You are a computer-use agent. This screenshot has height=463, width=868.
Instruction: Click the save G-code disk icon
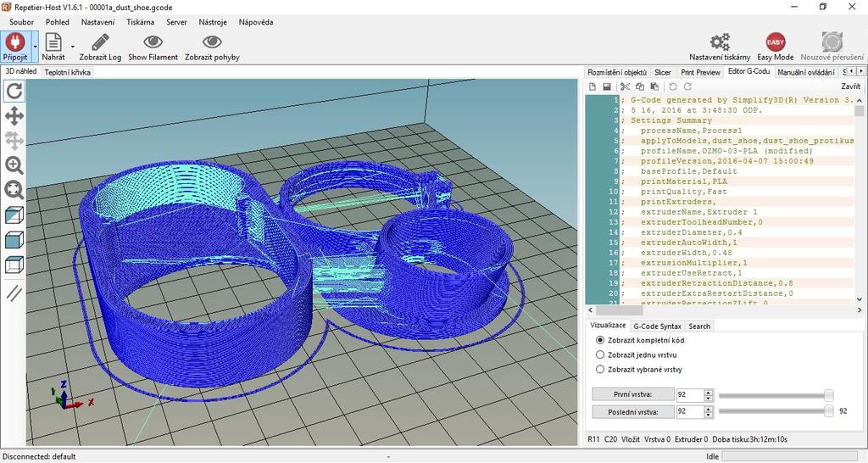(607, 86)
